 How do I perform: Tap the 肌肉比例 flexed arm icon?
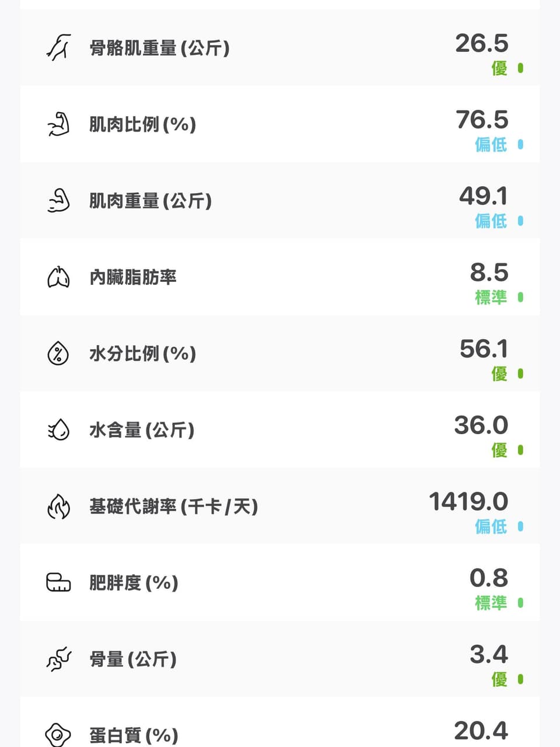coord(58,124)
